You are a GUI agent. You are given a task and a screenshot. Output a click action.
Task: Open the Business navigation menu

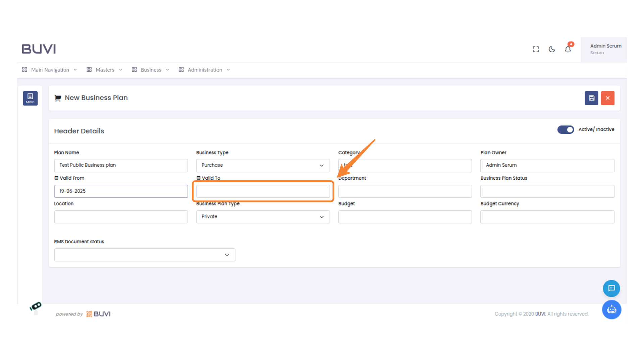point(150,70)
